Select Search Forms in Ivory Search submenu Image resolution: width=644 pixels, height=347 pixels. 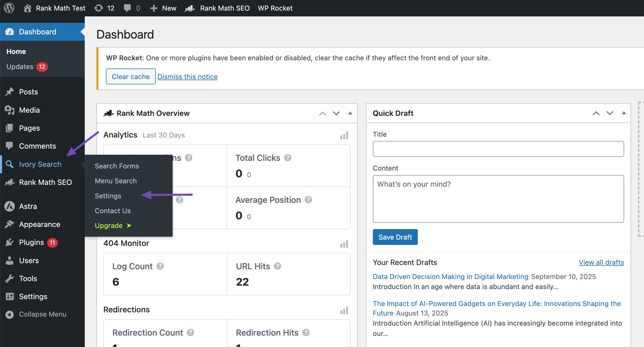(117, 166)
